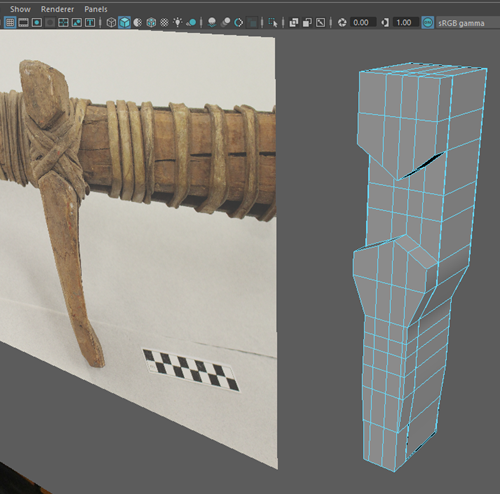This screenshot has height=494, width=500.
Task: Toggle isolate select icon
Action: coord(273,23)
